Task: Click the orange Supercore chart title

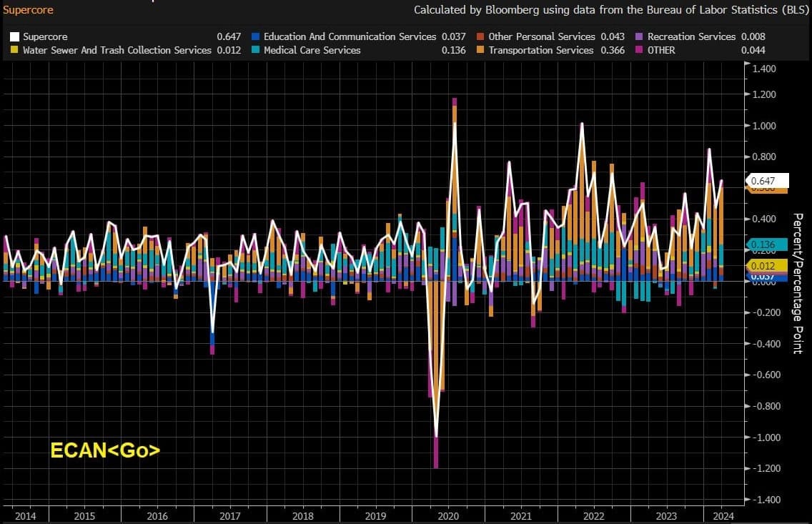Action: pos(28,10)
